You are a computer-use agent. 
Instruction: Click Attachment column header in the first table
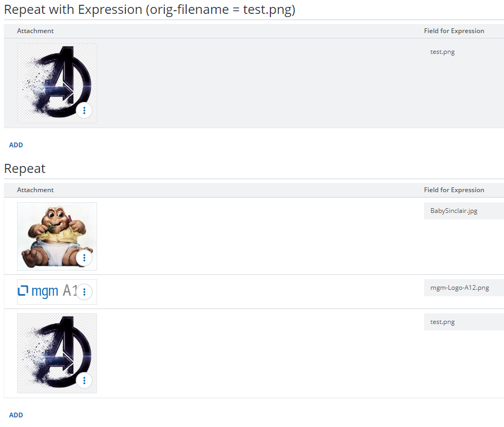(x=35, y=31)
